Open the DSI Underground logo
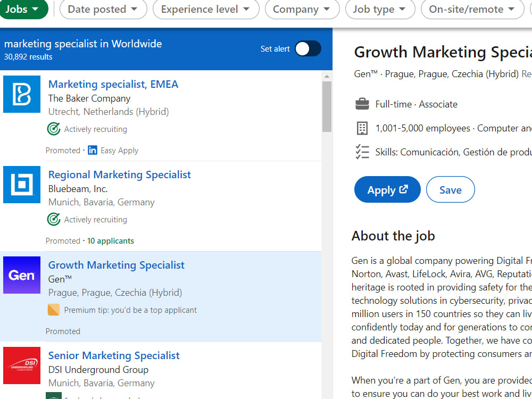532x399 pixels. pos(22,365)
